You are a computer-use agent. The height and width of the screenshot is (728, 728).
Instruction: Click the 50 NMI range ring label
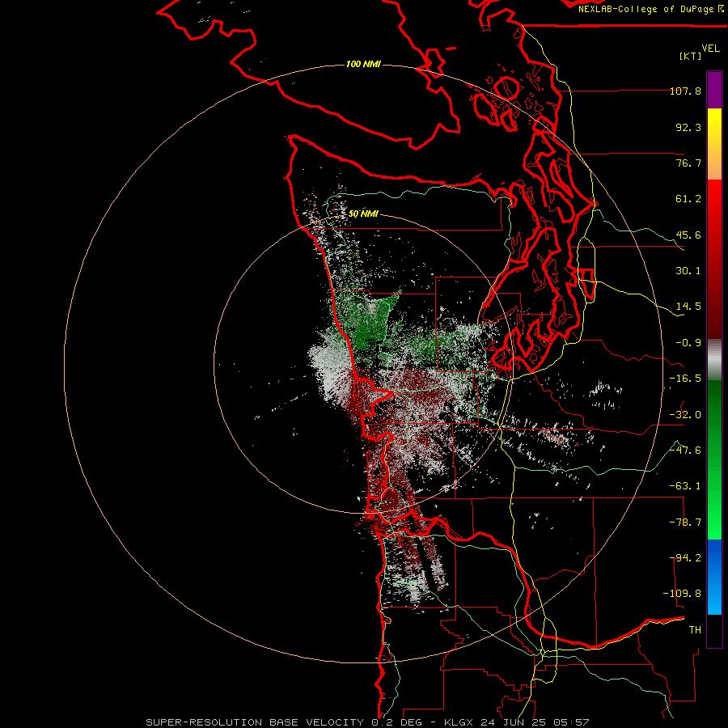363,214
